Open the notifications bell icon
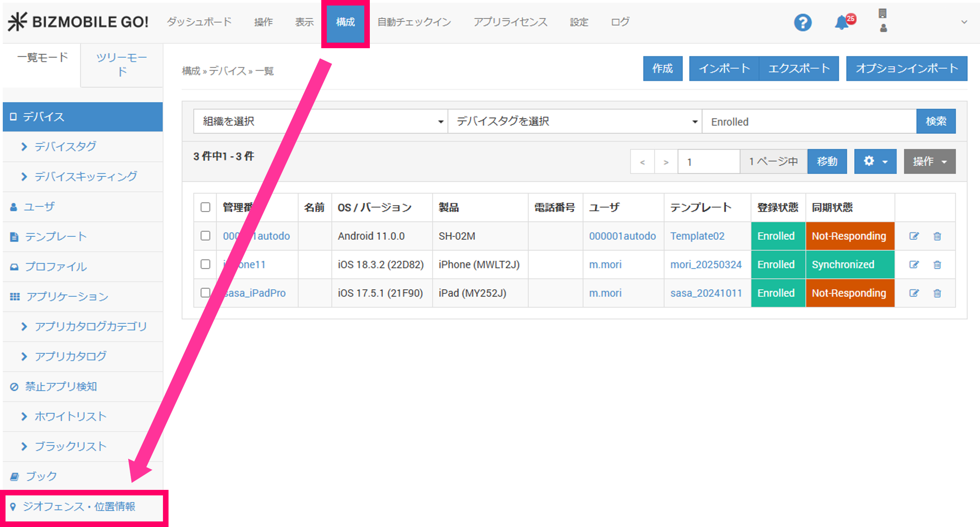 (x=841, y=23)
